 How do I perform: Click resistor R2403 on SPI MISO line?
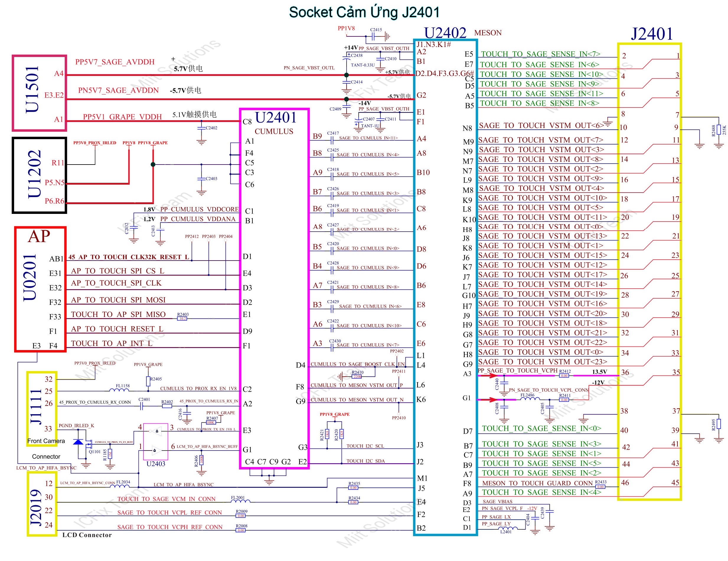coord(182,318)
